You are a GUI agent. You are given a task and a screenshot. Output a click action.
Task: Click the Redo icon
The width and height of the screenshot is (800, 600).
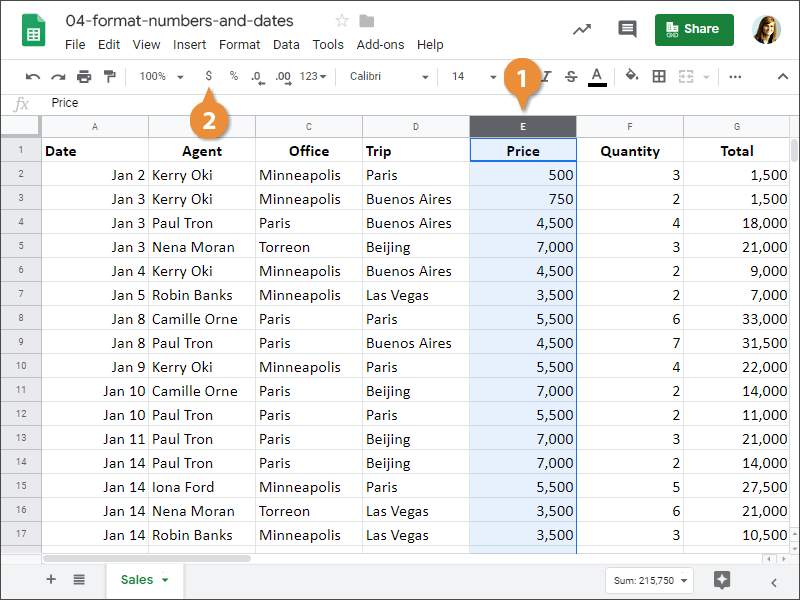pos(58,77)
